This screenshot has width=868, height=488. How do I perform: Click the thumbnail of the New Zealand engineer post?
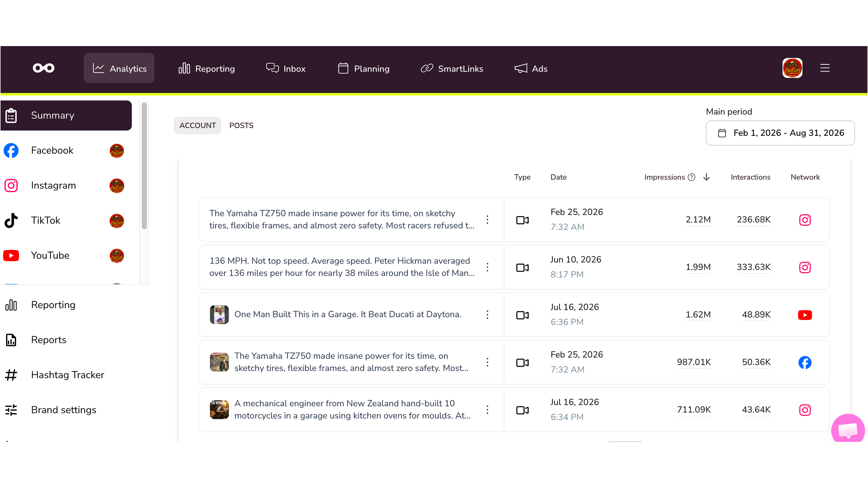219,410
